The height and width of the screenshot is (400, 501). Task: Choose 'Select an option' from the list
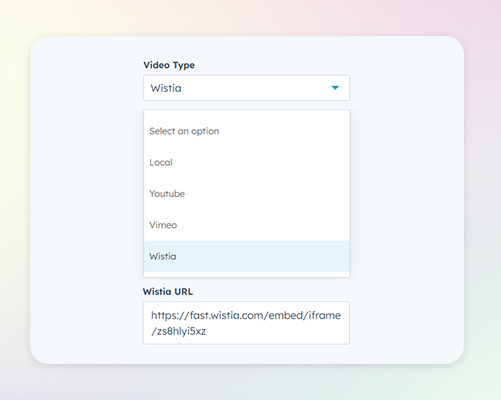coord(247,131)
